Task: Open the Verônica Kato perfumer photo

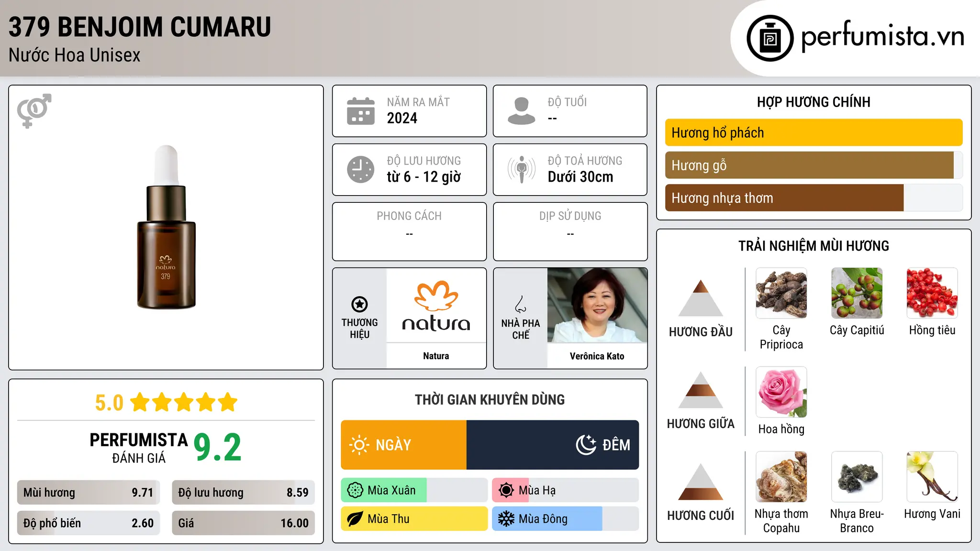Action: click(597, 305)
